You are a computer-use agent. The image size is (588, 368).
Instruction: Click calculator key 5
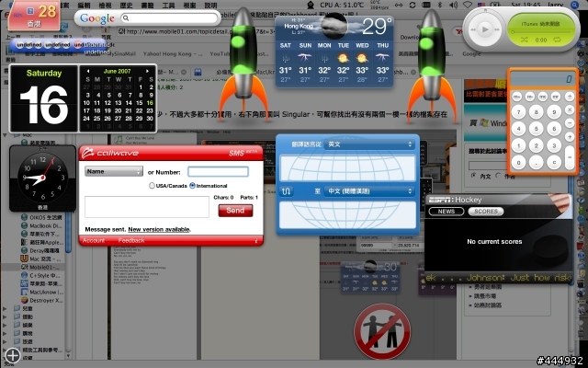click(x=537, y=129)
